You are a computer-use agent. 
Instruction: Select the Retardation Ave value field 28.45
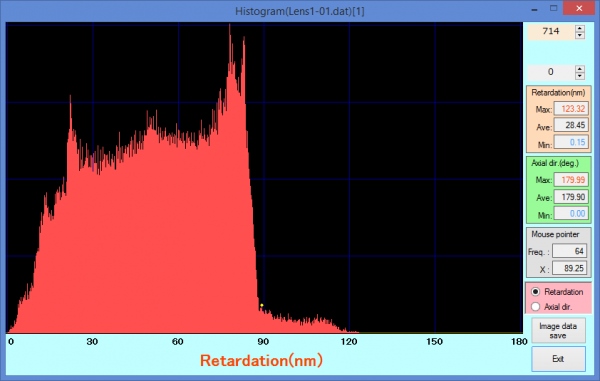click(x=571, y=125)
